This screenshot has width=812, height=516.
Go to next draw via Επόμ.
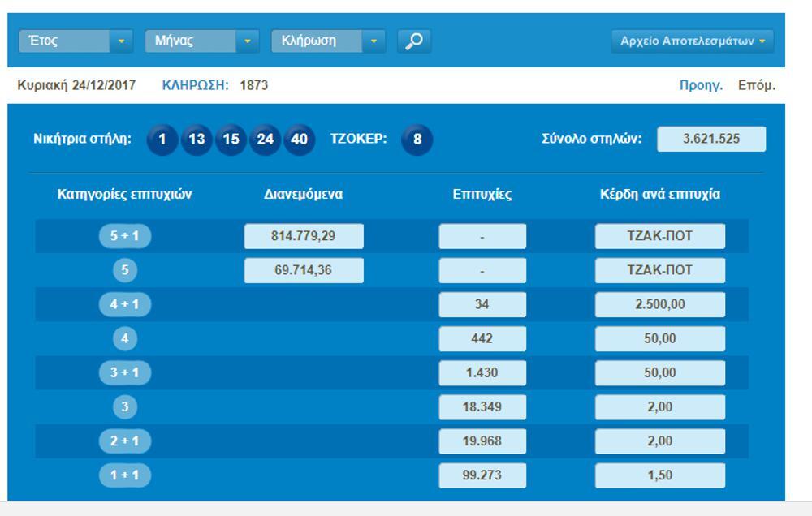[x=756, y=85]
